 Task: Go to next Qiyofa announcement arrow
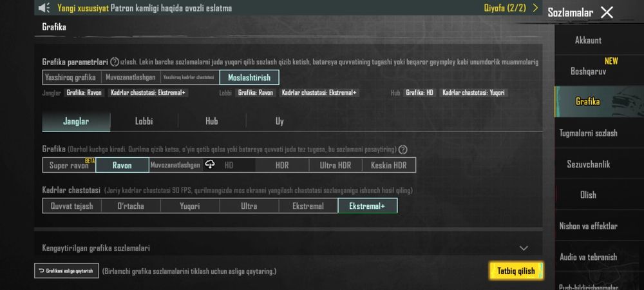tap(535, 8)
